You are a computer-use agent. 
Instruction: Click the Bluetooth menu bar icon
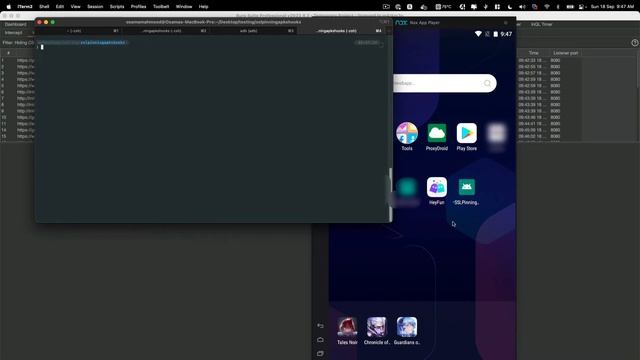tap(558, 7)
